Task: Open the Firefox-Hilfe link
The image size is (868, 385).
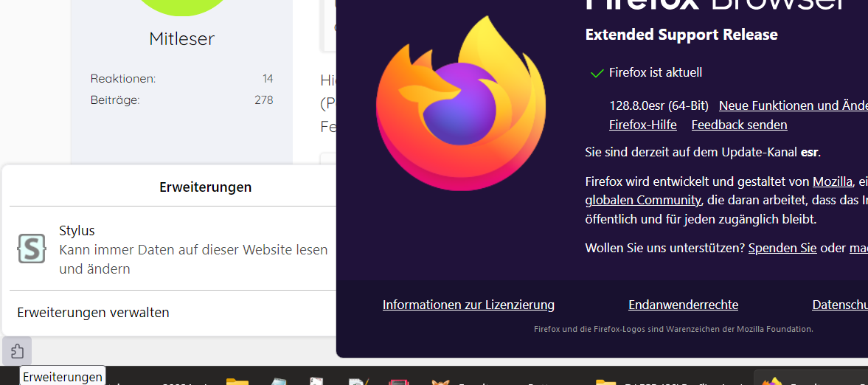Action: 642,125
